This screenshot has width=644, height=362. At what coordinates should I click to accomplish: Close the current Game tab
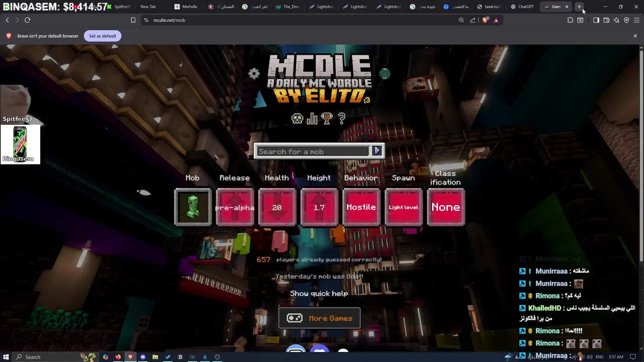(567, 7)
